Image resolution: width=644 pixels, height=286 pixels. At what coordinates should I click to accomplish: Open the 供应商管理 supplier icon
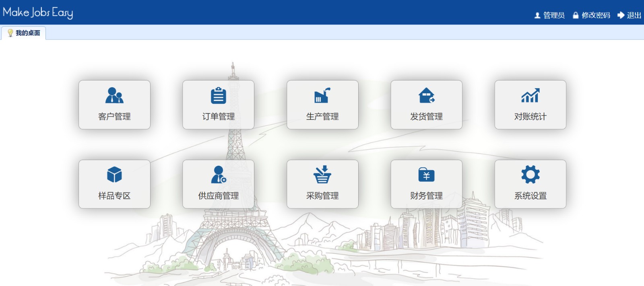218,175
